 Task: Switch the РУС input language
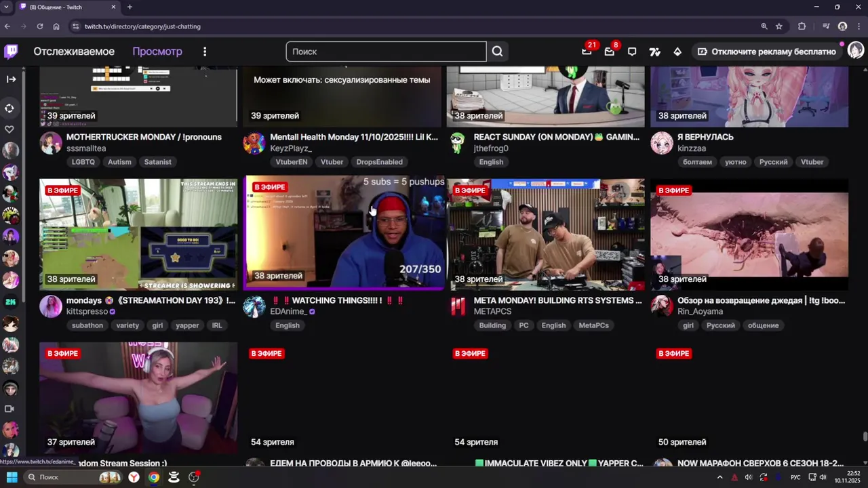coord(795,477)
